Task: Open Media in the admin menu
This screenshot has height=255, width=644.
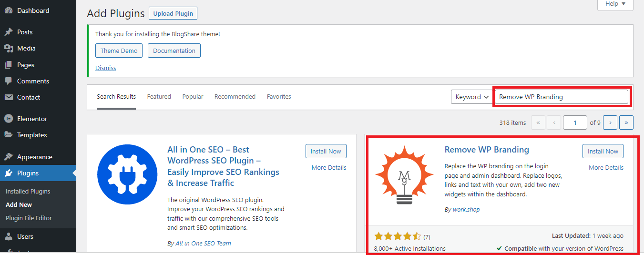Action: pos(38,48)
